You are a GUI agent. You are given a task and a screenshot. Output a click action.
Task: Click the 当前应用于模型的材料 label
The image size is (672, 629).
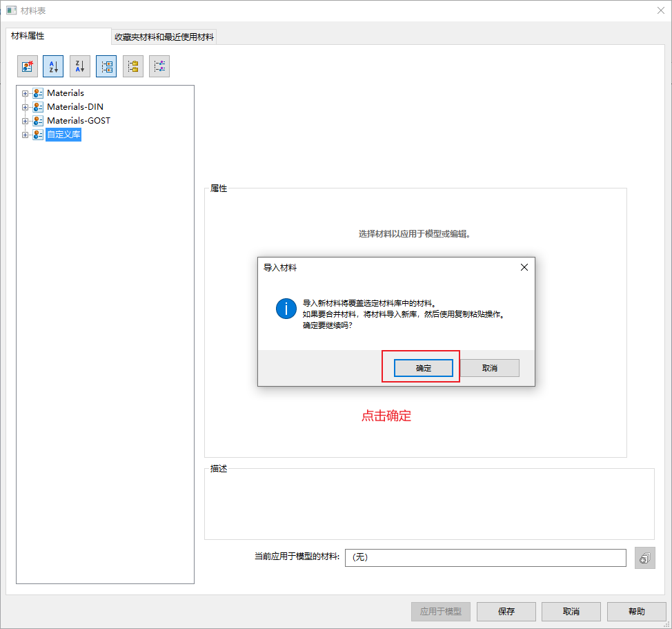297,557
